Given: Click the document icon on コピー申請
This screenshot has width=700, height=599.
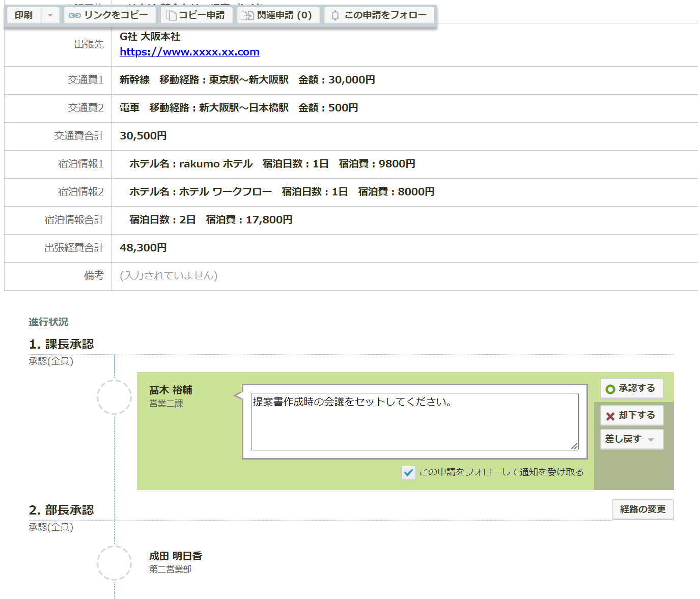Looking at the screenshot, I should 172,15.
